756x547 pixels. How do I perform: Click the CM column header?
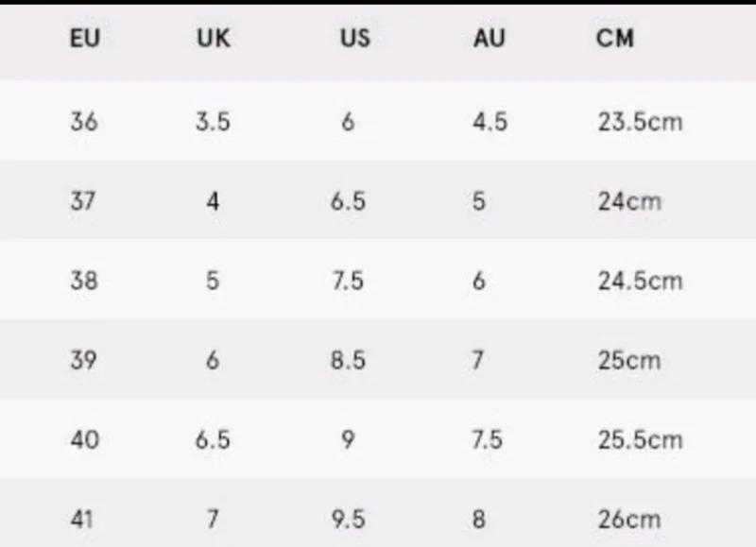coord(615,38)
